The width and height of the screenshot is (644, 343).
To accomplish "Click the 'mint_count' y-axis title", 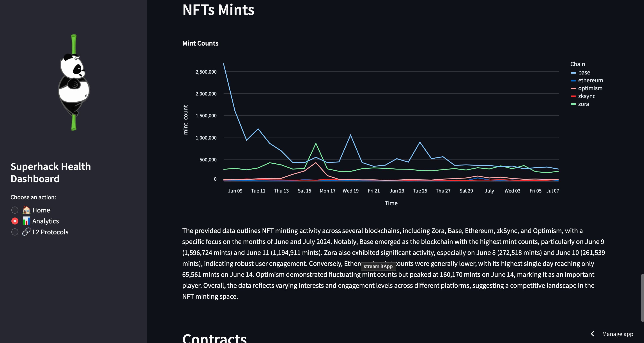I will coord(185,120).
